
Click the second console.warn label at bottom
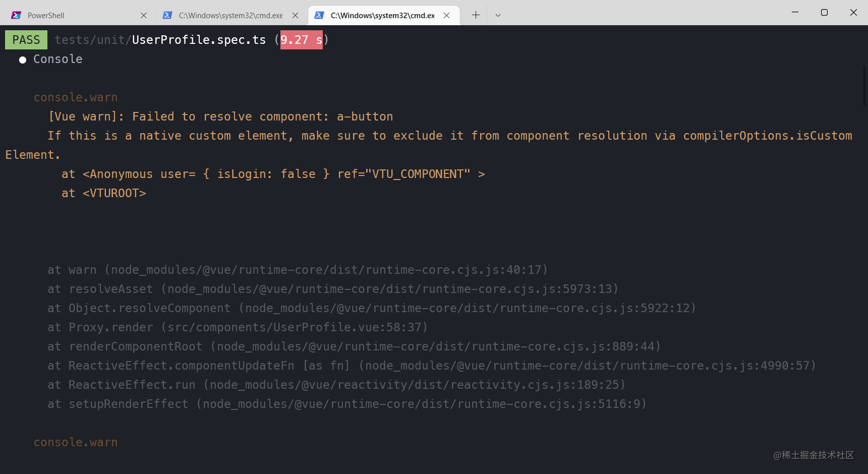pyautogui.click(x=76, y=442)
